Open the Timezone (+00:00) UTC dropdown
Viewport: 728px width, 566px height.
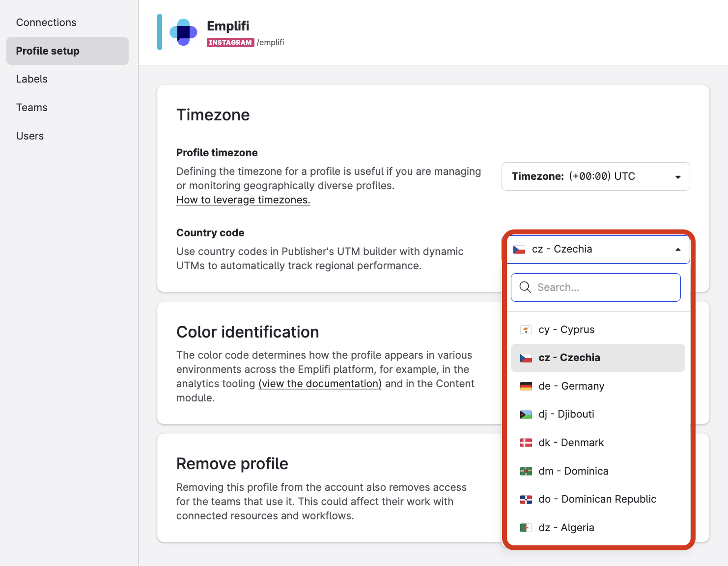click(x=595, y=176)
